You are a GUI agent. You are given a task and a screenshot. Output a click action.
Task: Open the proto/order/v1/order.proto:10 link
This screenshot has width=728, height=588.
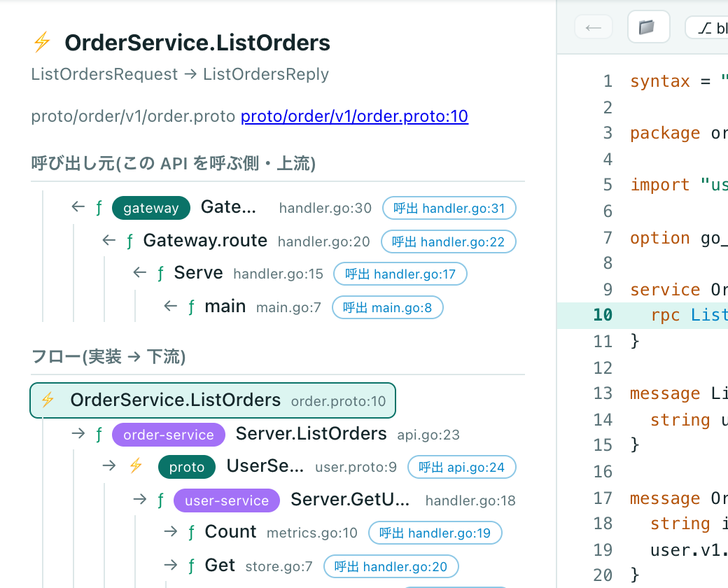[x=354, y=116]
